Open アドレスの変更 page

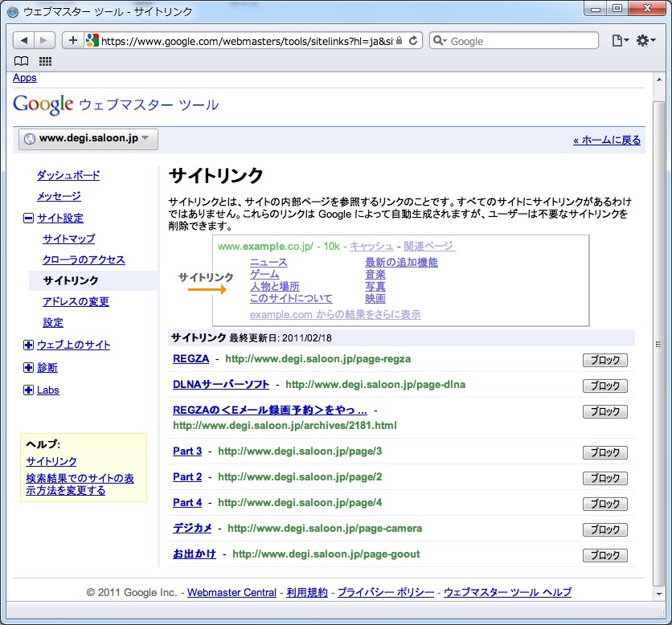pyautogui.click(x=76, y=301)
